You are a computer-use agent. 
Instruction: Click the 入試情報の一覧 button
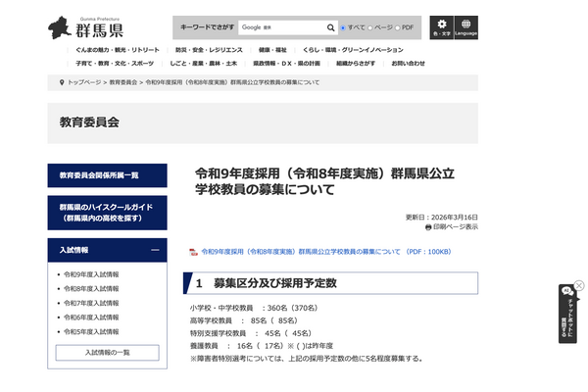pyautogui.click(x=107, y=353)
